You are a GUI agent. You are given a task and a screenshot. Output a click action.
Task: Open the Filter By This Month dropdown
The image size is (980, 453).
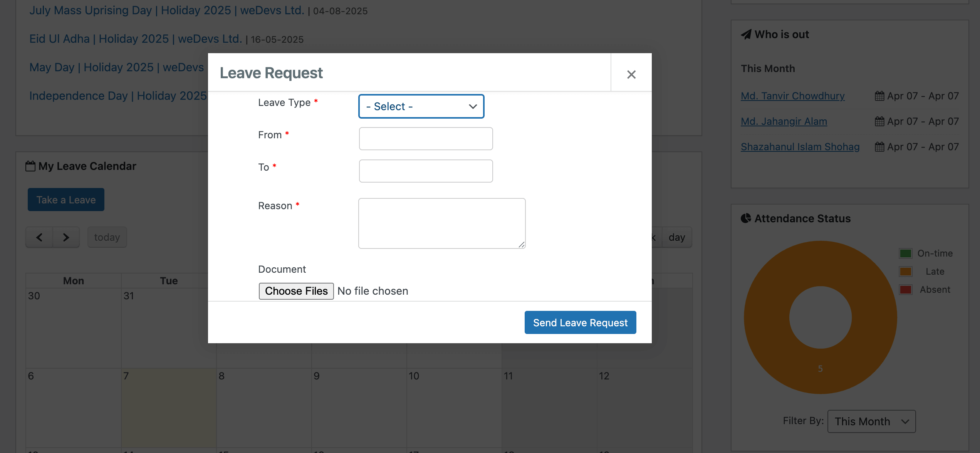click(871, 421)
